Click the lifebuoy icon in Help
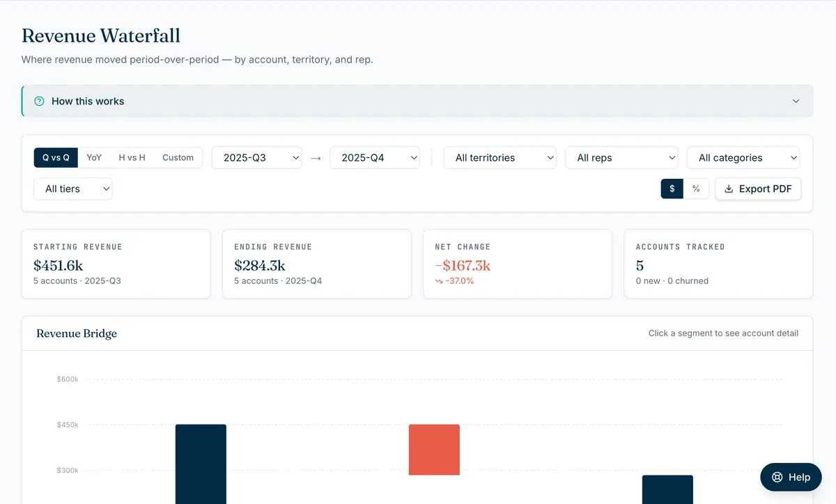Image resolution: width=836 pixels, height=504 pixels. 777,477
